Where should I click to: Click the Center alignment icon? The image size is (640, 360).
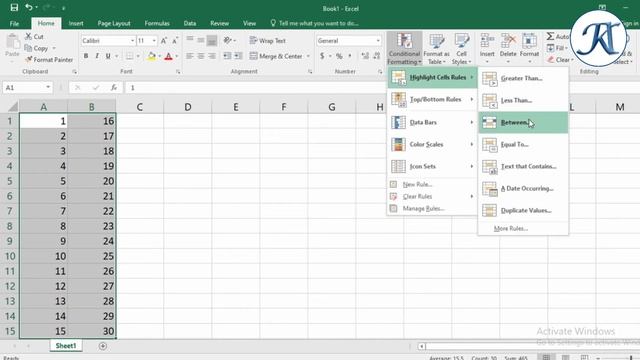point(201,56)
